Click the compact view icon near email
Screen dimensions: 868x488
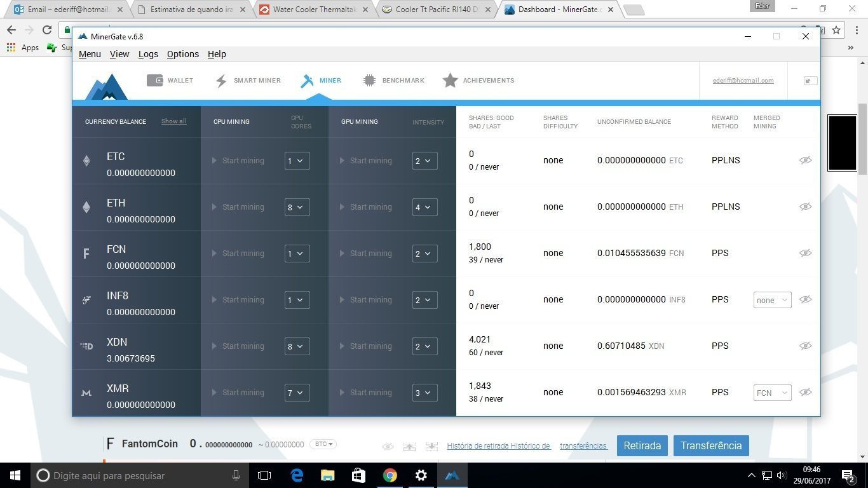coord(810,81)
